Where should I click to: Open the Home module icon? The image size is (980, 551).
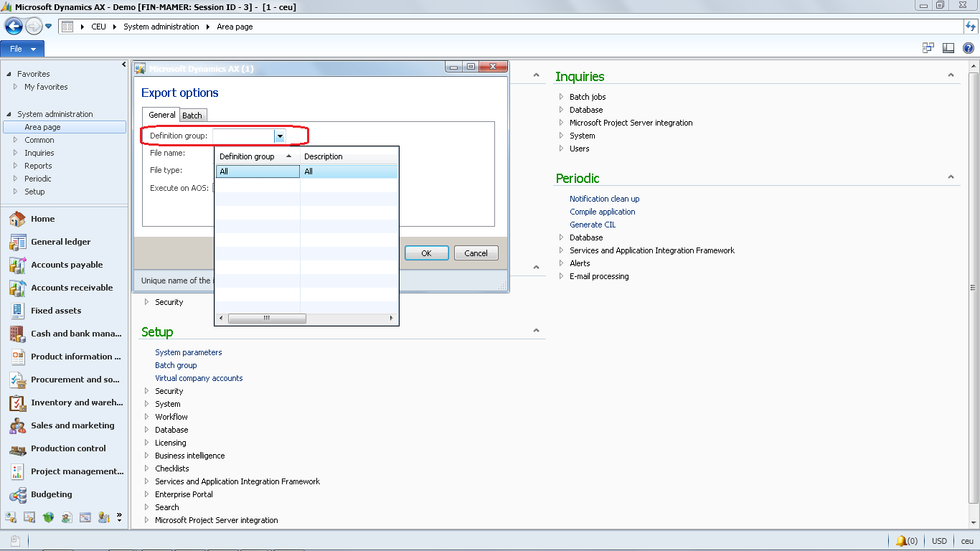pos(17,219)
